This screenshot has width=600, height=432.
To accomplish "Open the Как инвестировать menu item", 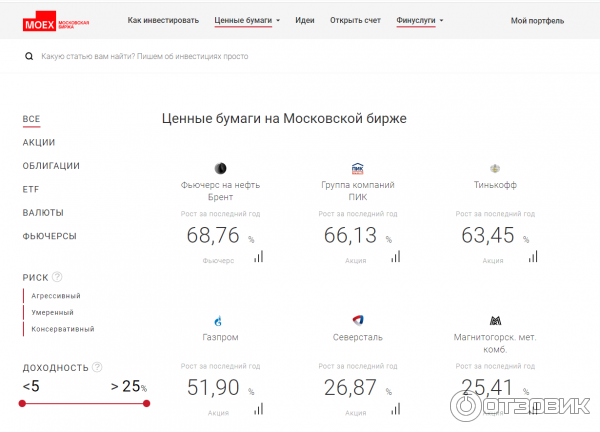I will click(x=163, y=20).
